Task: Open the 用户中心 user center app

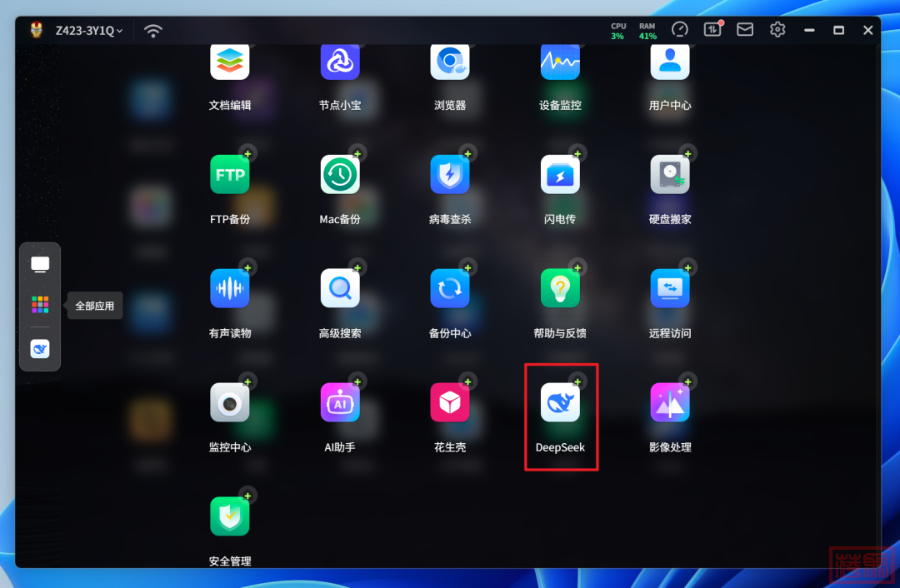Action: point(670,62)
